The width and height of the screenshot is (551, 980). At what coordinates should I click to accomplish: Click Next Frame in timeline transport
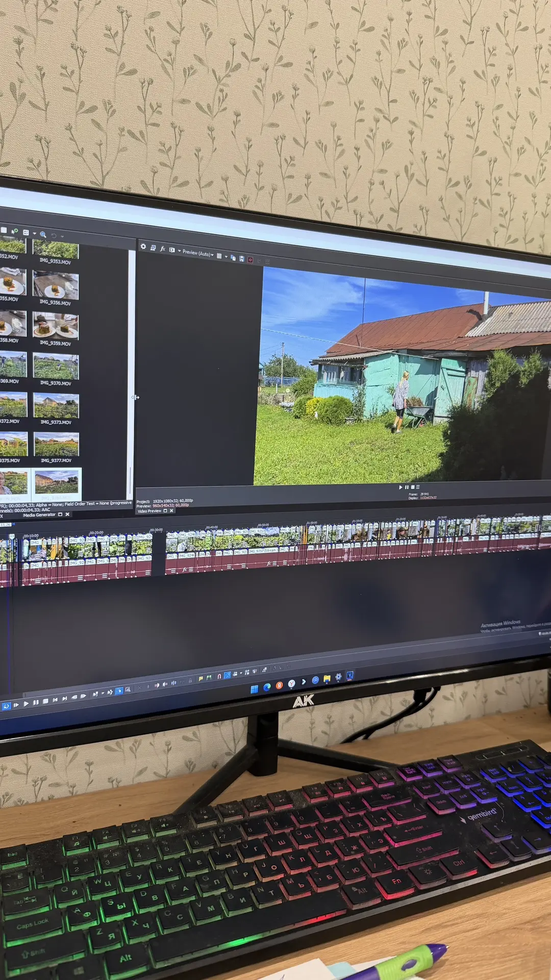pyautogui.click(x=83, y=696)
